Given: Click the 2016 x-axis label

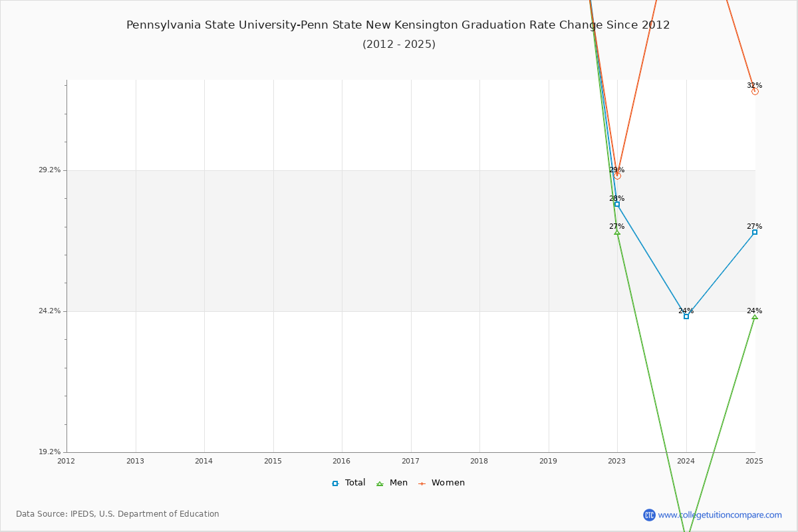Looking at the screenshot, I should (x=342, y=461).
